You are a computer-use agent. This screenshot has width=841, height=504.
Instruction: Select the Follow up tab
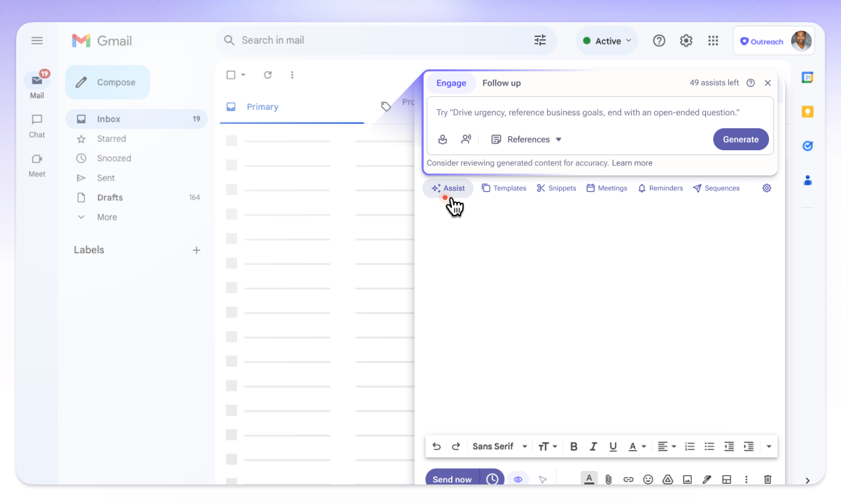pos(501,83)
